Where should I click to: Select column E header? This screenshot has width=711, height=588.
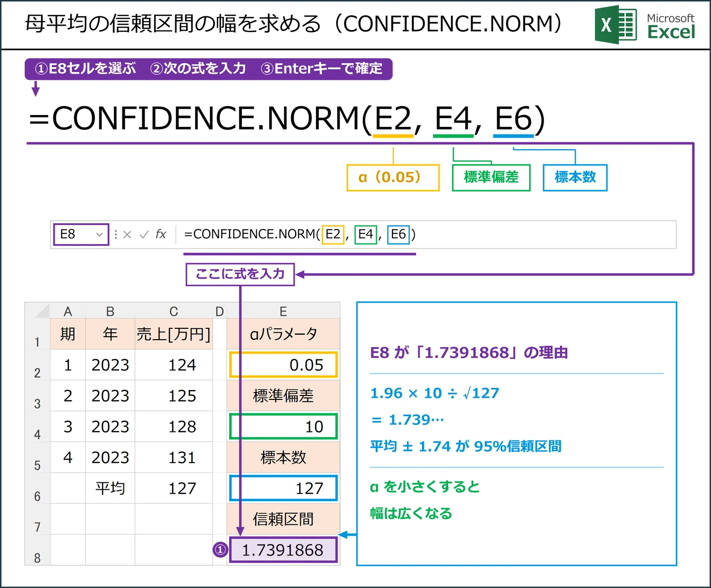pyautogui.click(x=283, y=311)
